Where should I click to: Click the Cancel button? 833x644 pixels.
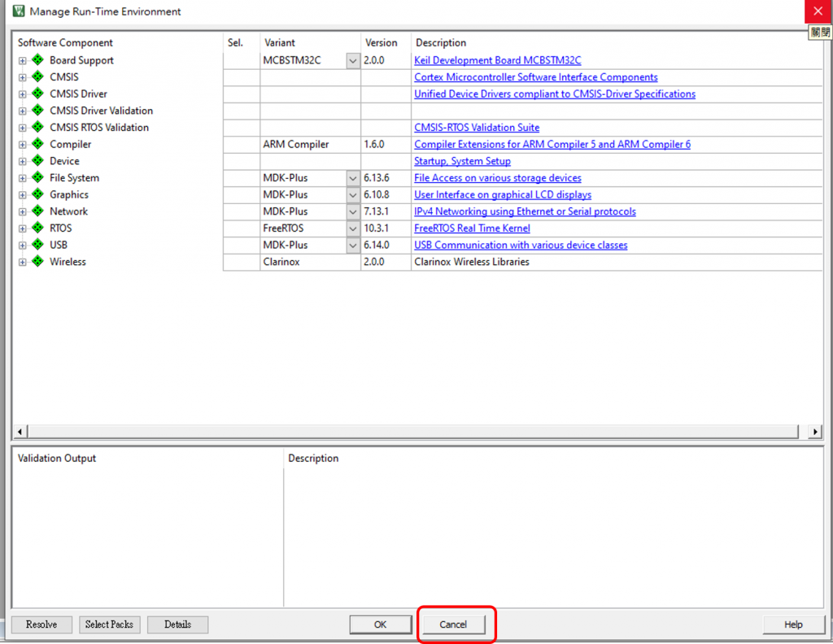453,624
